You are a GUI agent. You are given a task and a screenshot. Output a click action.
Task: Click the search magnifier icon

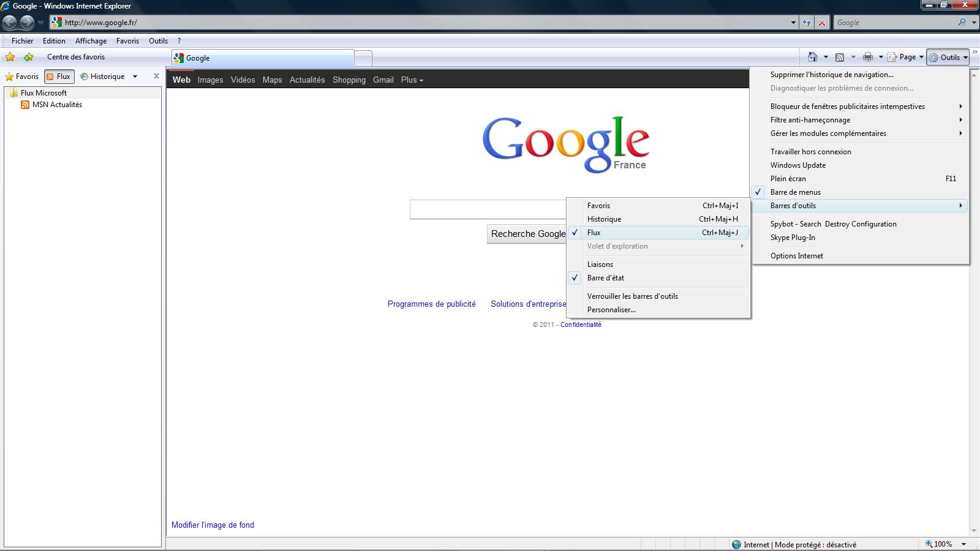coord(962,22)
